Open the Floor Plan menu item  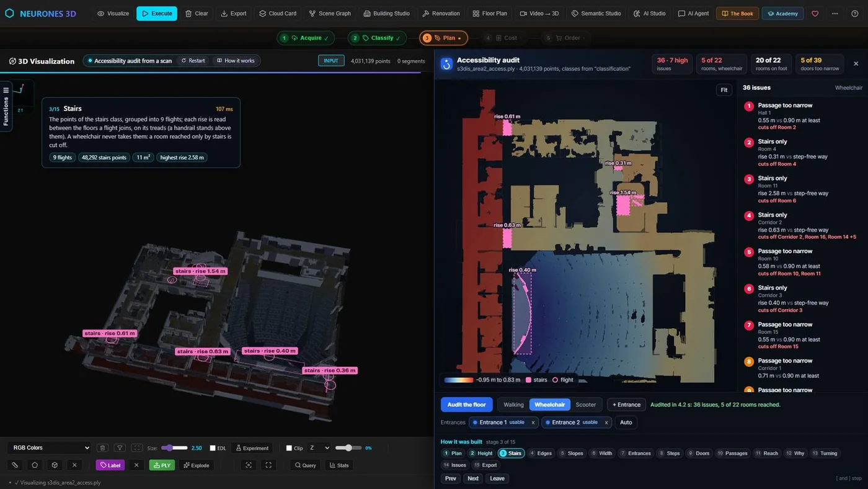point(489,13)
